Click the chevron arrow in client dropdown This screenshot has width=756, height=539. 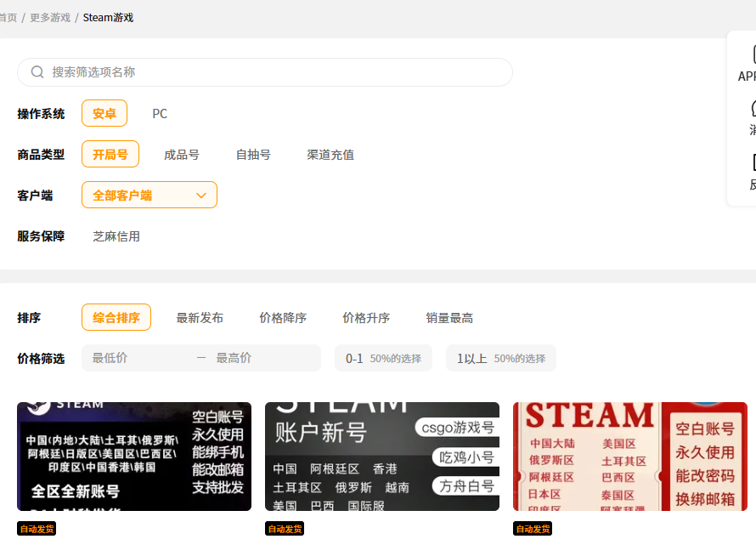(201, 195)
